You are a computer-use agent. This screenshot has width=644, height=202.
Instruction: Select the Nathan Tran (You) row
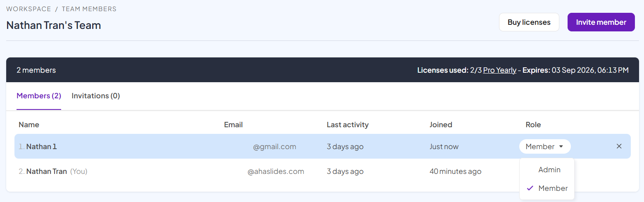click(x=47, y=171)
